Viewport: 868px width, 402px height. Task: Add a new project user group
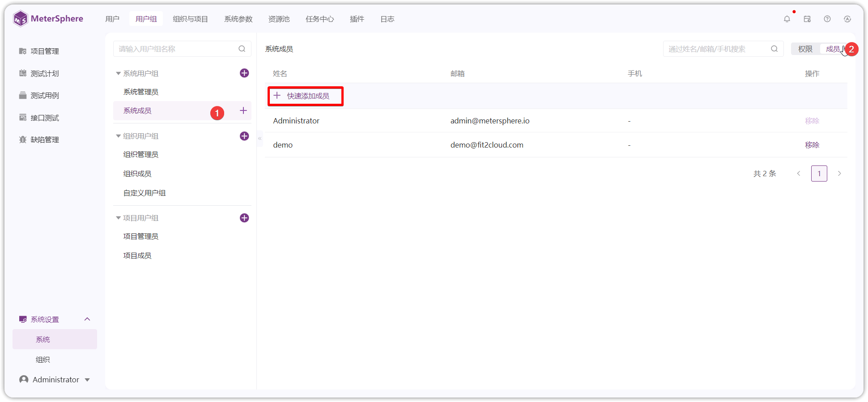244,218
